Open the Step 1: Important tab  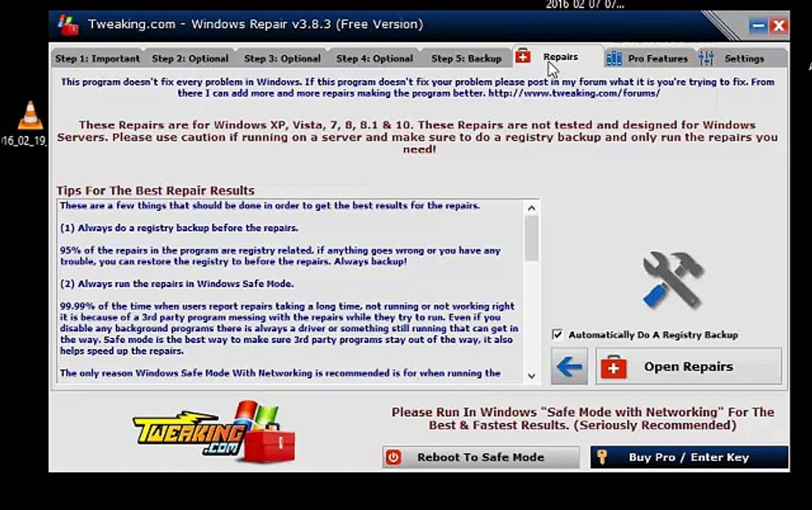coord(97,59)
